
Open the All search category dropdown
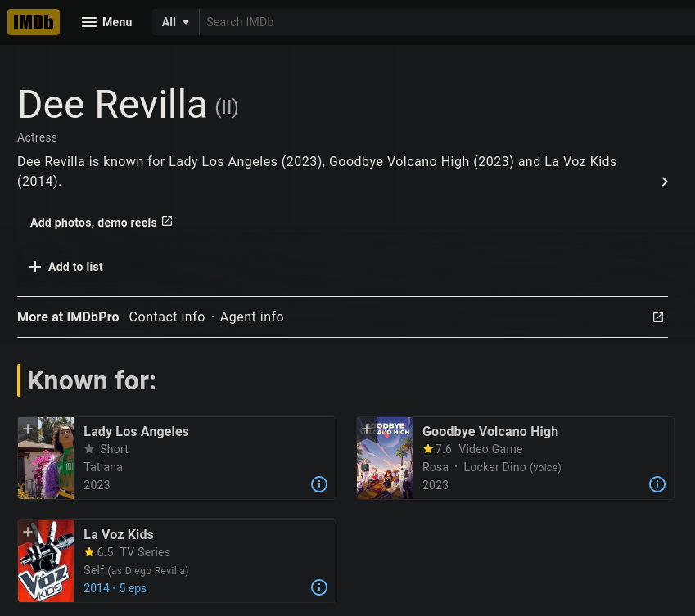click(175, 22)
